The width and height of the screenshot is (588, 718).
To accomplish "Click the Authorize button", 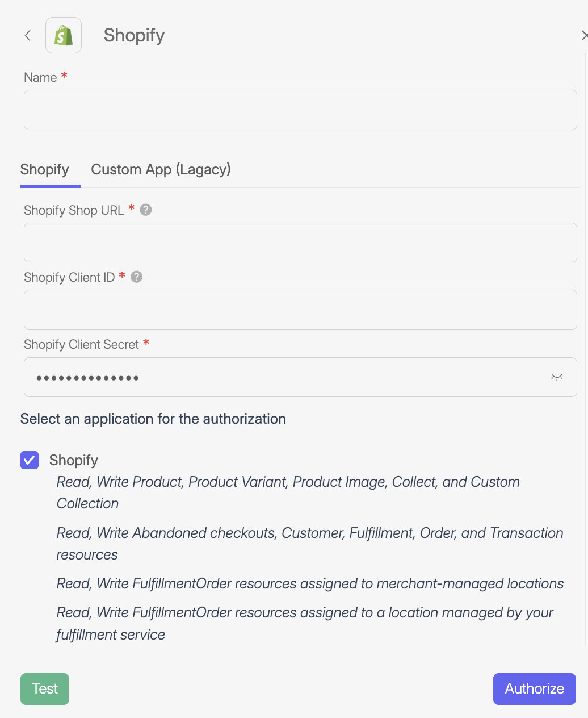I will click(x=534, y=688).
